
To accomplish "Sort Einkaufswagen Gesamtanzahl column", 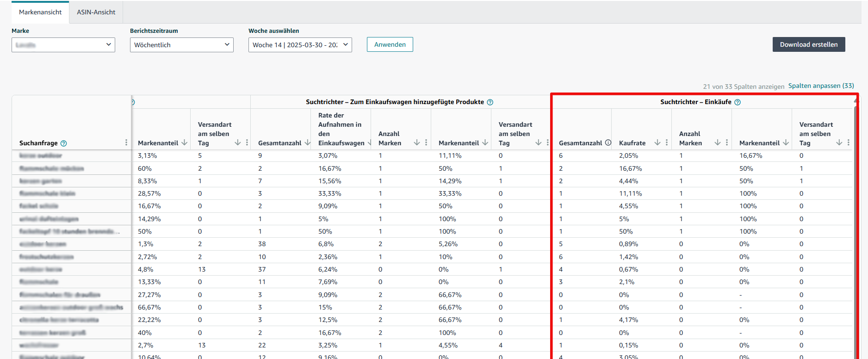I will coord(307,142).
